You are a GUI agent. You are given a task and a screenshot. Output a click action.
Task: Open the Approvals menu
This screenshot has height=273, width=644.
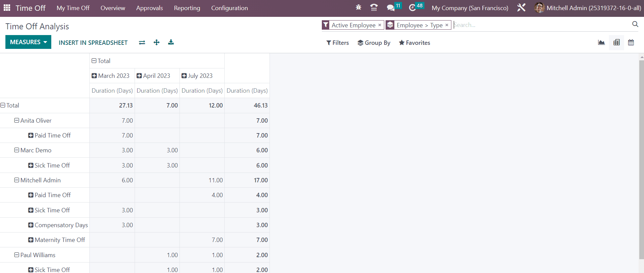149,8
